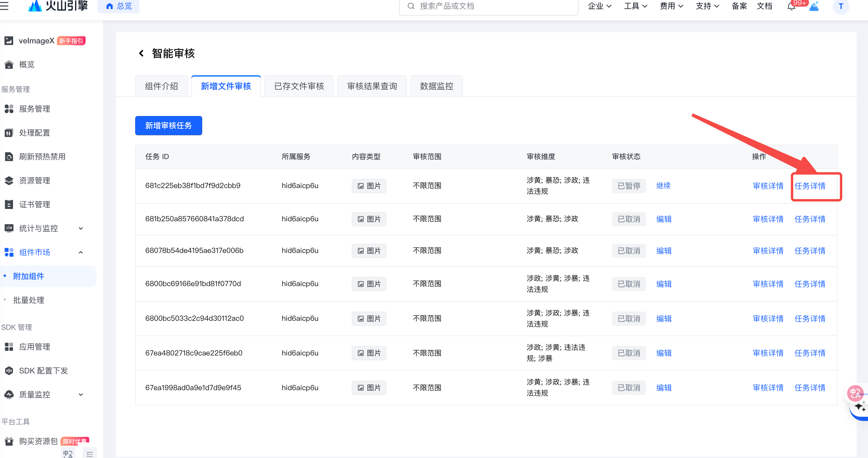The image size is (868, 458).
Task: Click the sidebar collapse icon at bottom
Action: (x=90, y=454)
